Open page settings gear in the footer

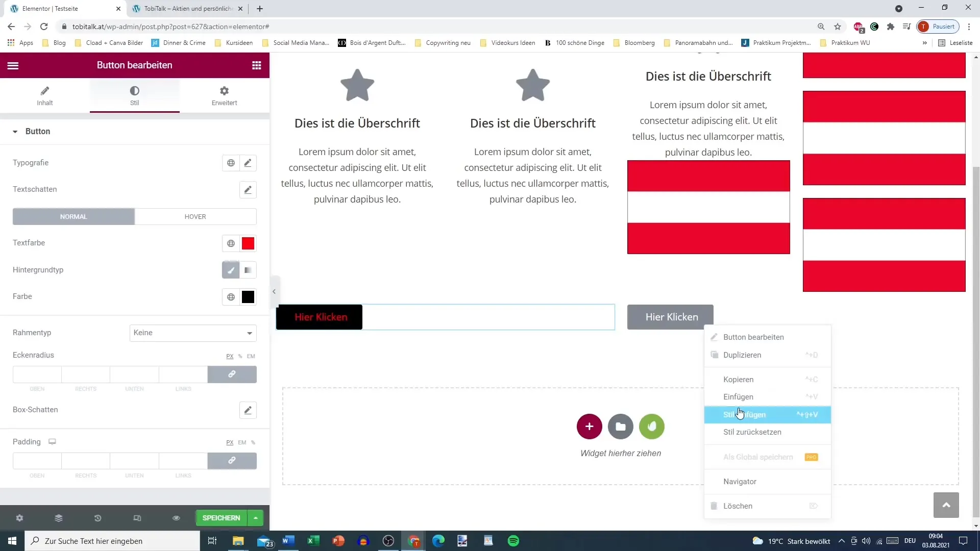(19, 518)
